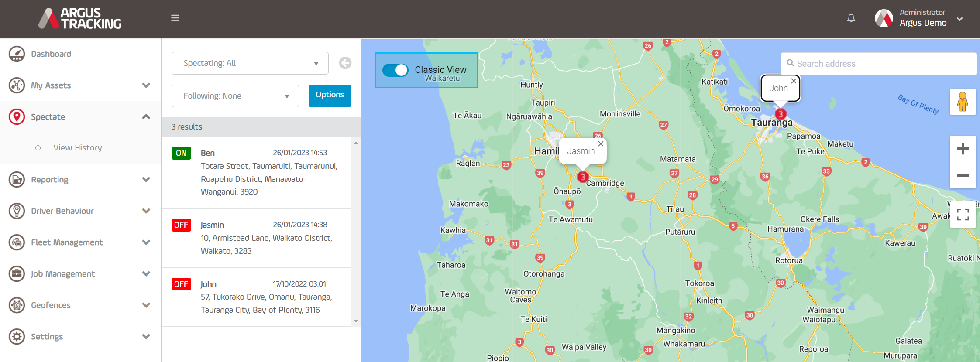
Task: Select the View History radio circle
Action: click(38, 148)
